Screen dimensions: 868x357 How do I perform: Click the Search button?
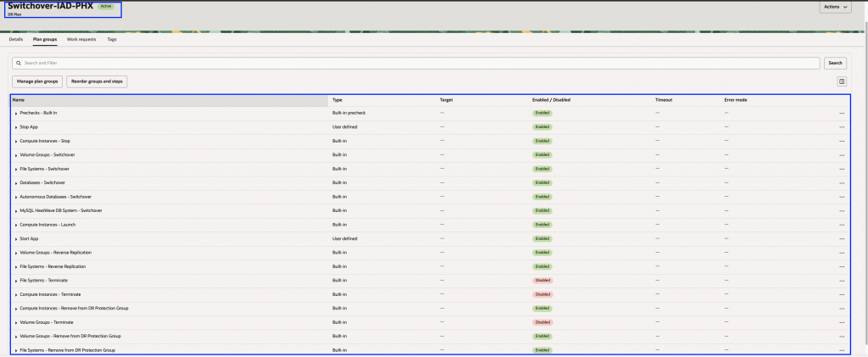835,63
